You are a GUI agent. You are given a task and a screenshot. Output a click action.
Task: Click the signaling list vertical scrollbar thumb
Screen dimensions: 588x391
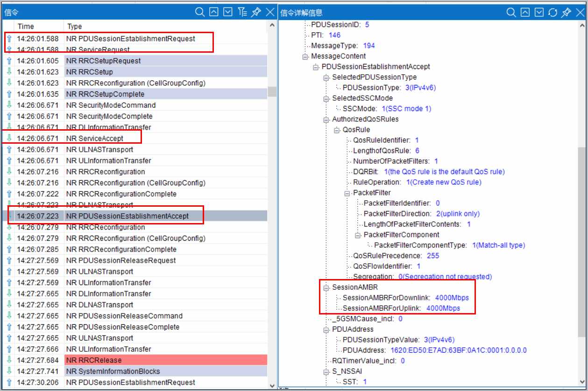272,91
